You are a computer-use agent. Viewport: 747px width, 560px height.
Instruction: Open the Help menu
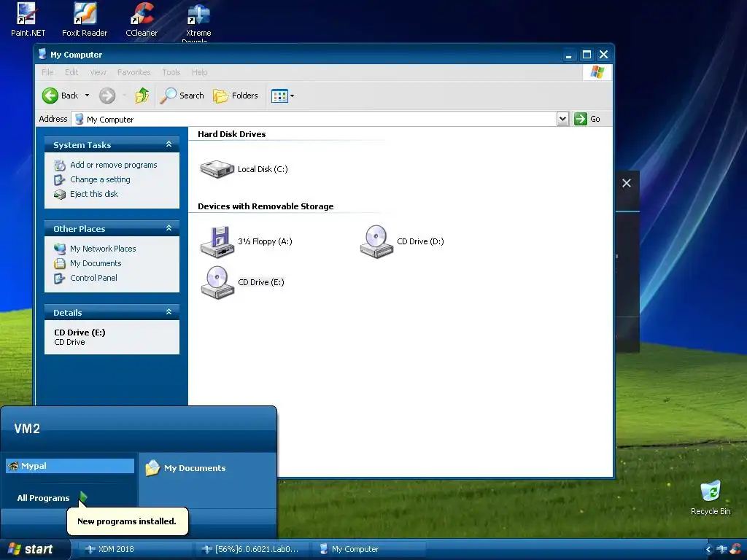[x=200, y=72]
